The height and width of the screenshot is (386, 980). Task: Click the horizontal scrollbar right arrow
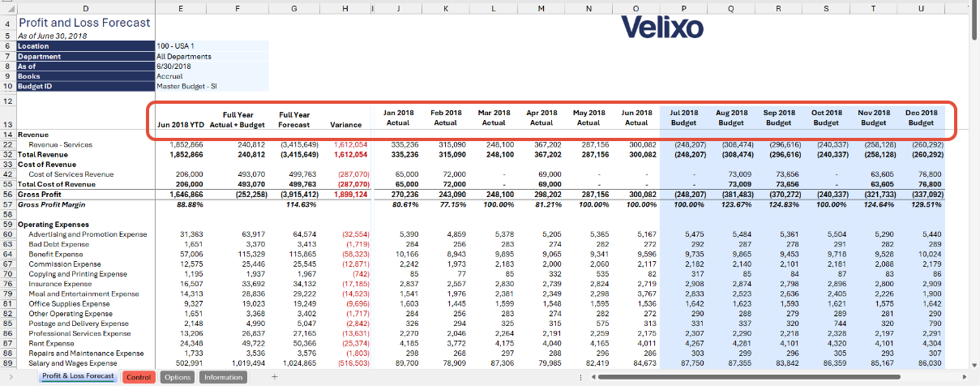pyautogui.click(x=964, y=378)
